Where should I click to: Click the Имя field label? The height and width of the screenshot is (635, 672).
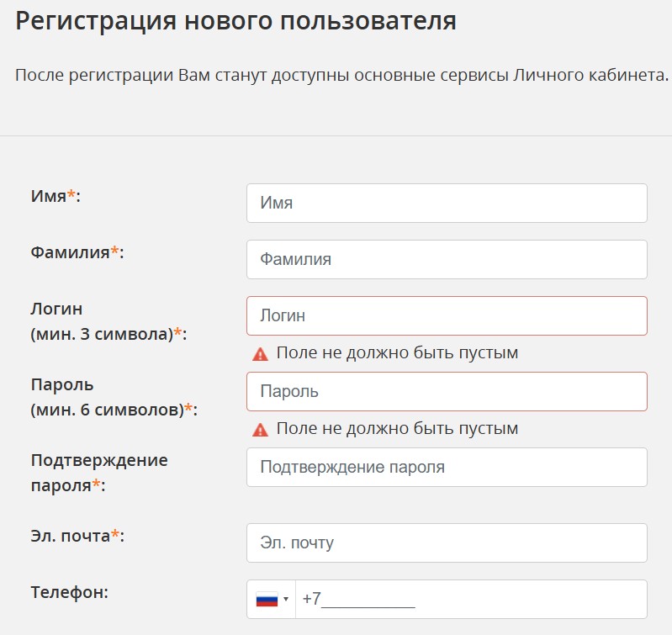[56, 196]
